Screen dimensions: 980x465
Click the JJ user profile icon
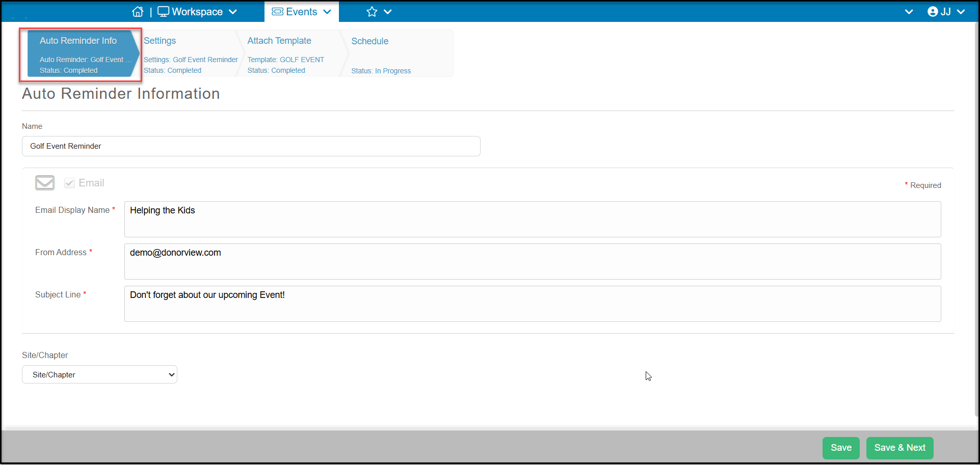pos(933,12)
